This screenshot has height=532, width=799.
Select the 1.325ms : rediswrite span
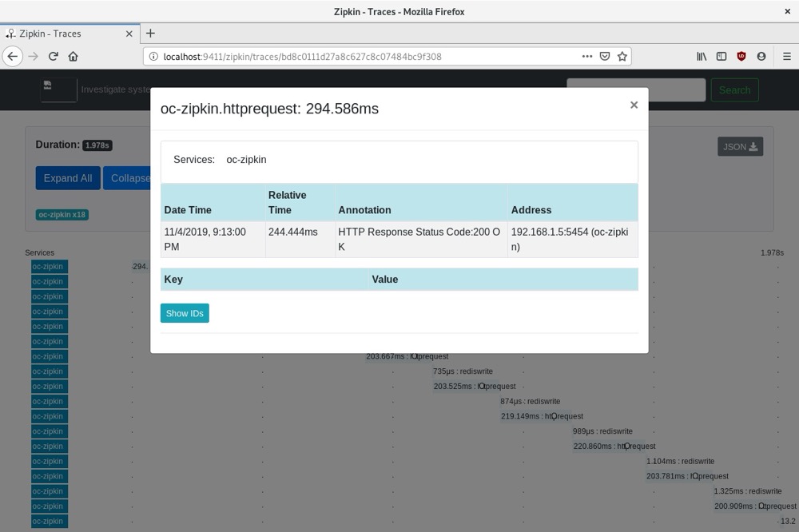coord(748,491)
